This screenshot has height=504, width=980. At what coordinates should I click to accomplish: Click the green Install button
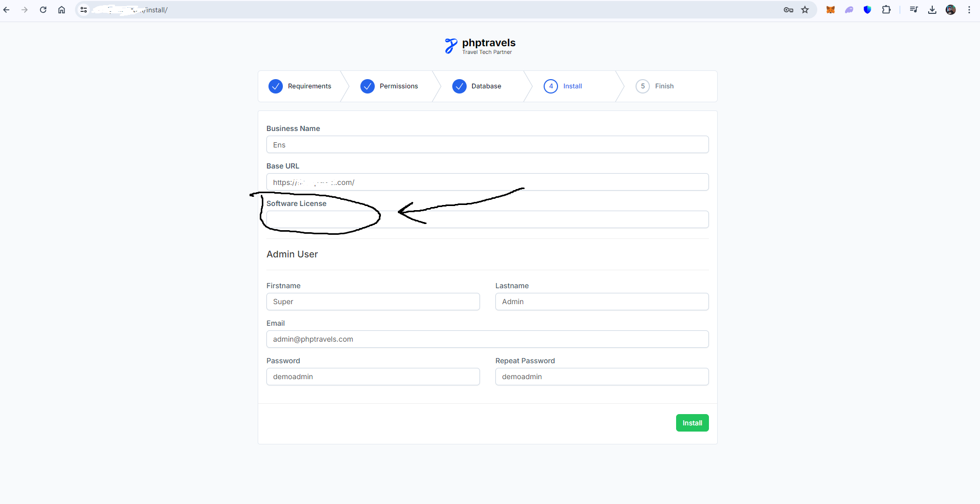693,423
